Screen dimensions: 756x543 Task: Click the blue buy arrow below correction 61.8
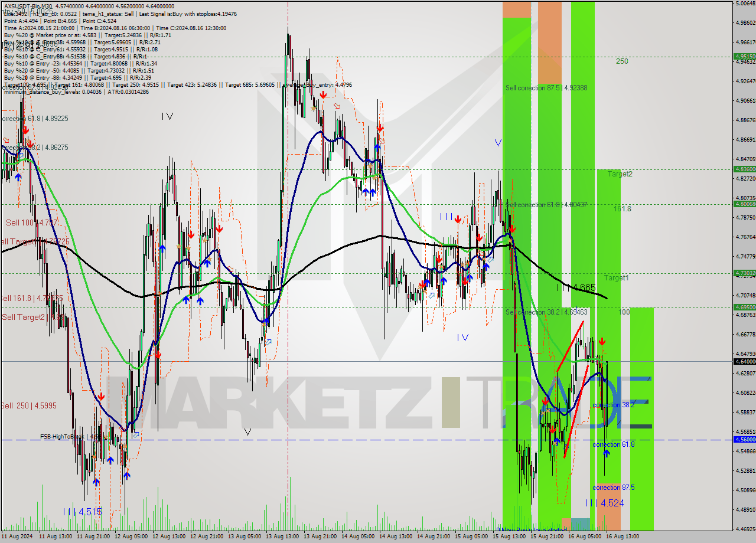(x=607, y=453)
